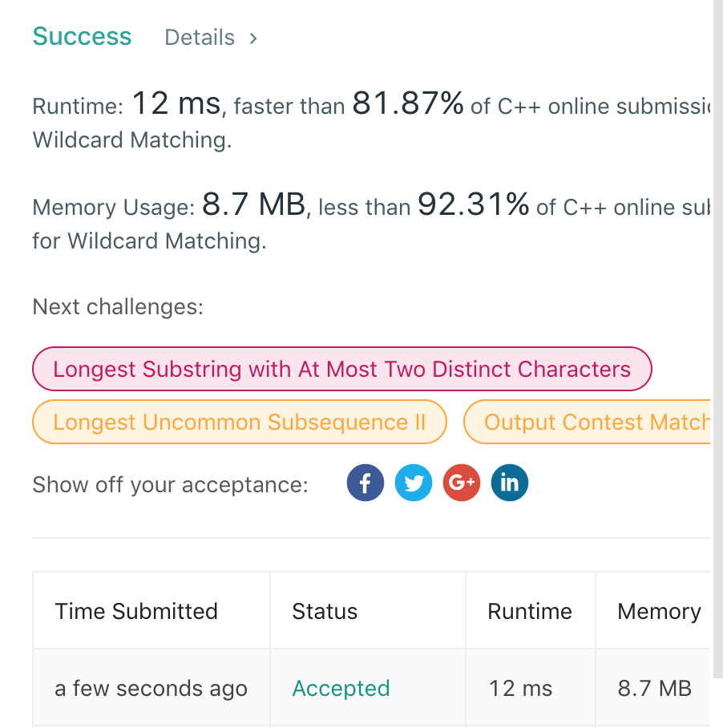Open Longest Uncommon Subsequence II challenge
723x728 pixels.
point(239,423)
